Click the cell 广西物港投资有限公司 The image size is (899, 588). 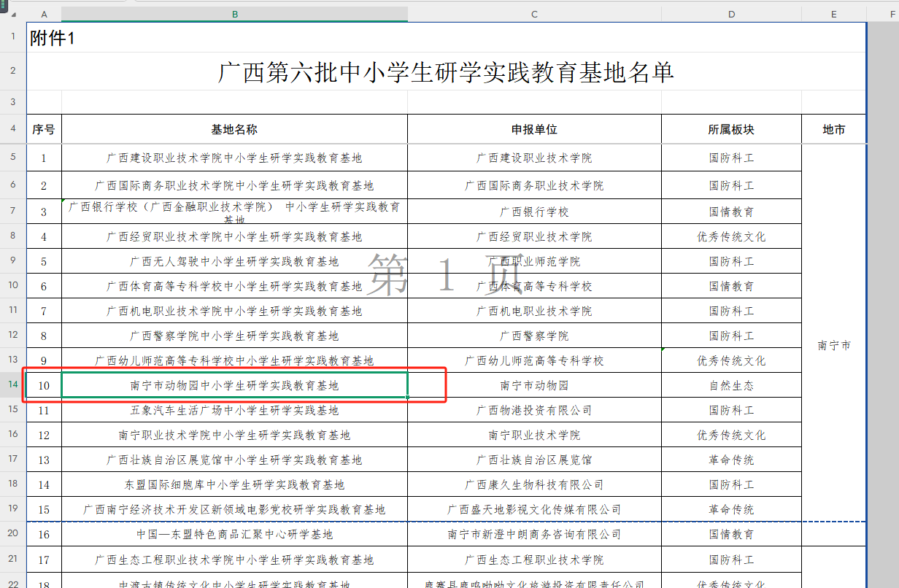534,410
